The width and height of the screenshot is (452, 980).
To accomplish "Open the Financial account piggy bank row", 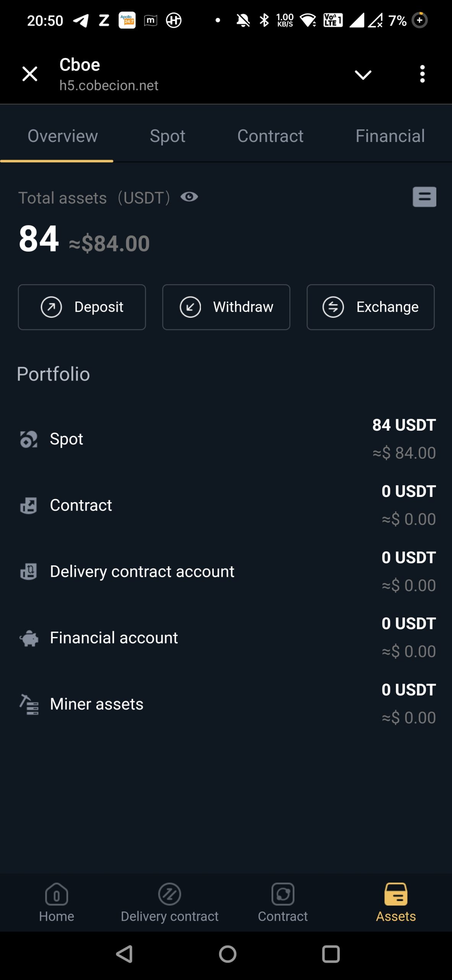I will [x=226, y=638].
